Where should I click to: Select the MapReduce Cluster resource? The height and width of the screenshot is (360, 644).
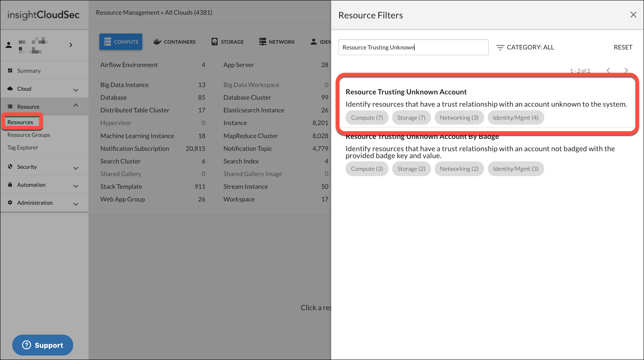(276, 136)
